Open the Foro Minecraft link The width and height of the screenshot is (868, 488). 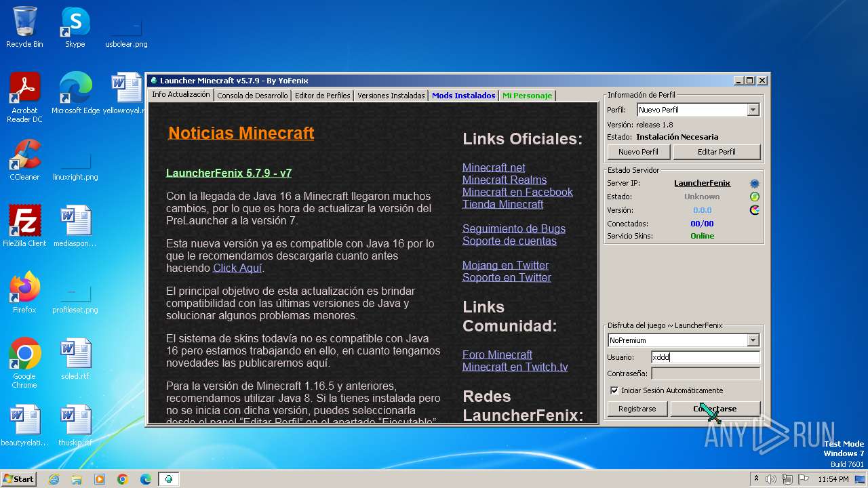497,354
